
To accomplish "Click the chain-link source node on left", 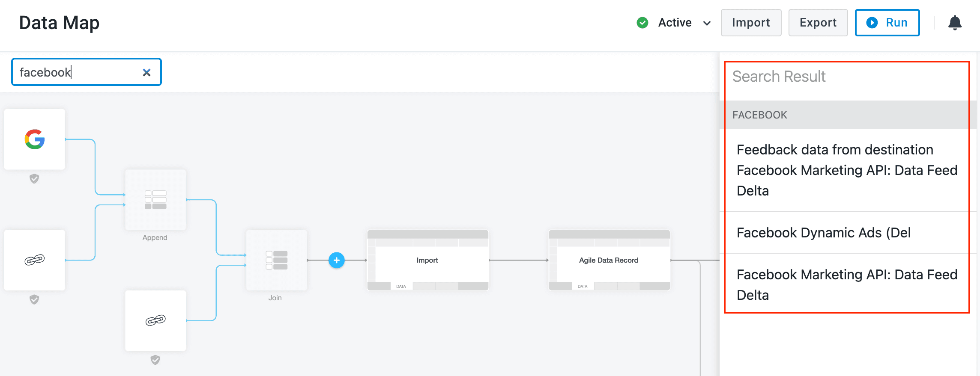I will pos(35,260).
